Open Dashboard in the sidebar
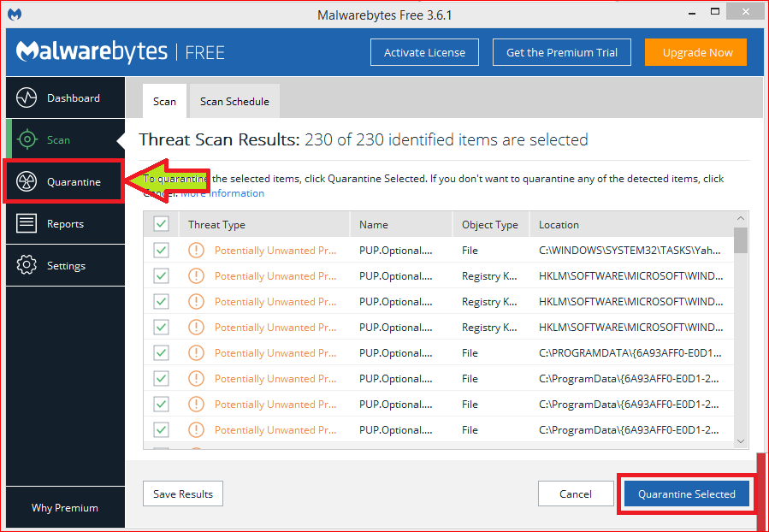This screenshot has height=532, width=769. tap(65, 98)
